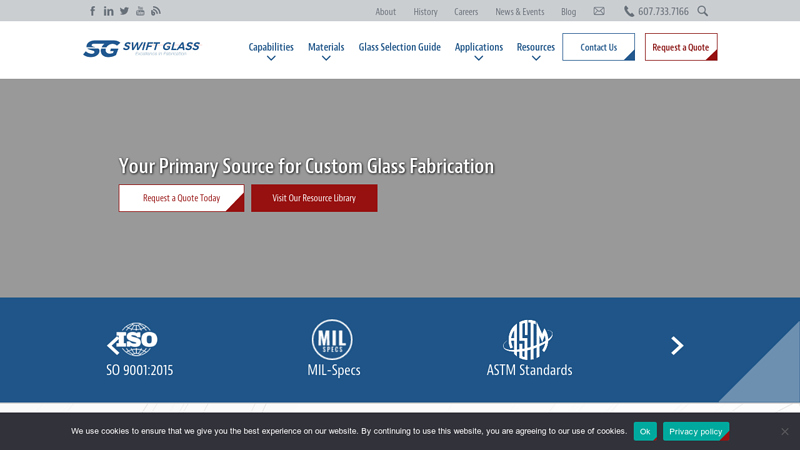This screenshot has height=450, width=800.
Task: Dismiss the cookie notice with X
Action: [785, 431]
